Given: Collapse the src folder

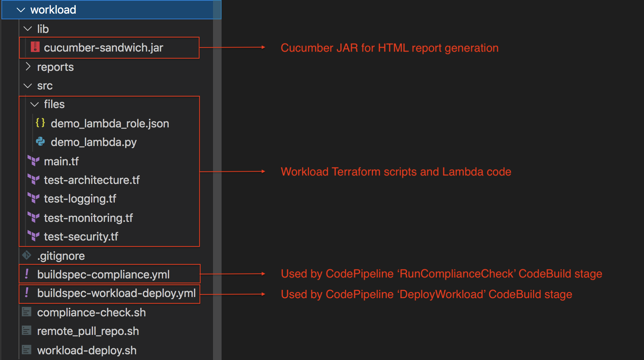Looking at the screenshot, I should (27, 86).
